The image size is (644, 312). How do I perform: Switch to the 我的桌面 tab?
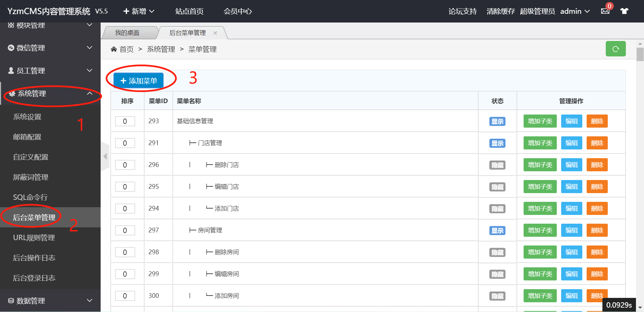coord(127,33)
